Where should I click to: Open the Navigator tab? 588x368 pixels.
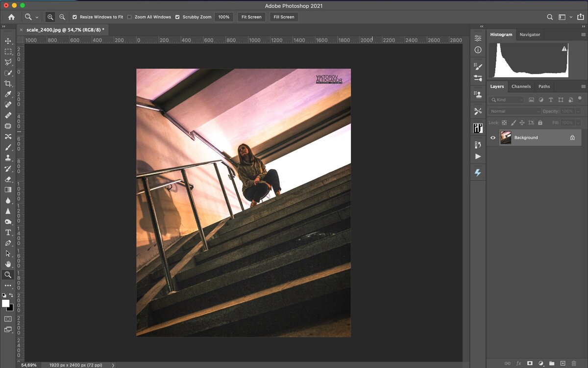point(530,34)
